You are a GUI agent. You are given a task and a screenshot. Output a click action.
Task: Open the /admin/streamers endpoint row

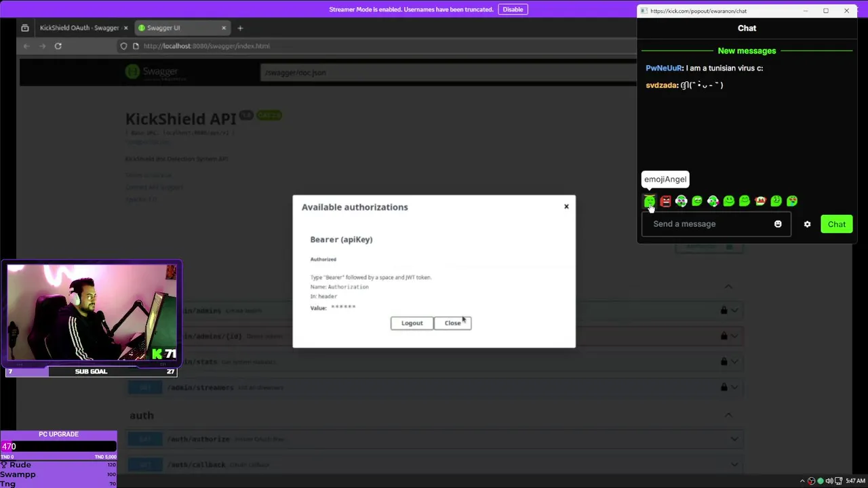point(434,387)
